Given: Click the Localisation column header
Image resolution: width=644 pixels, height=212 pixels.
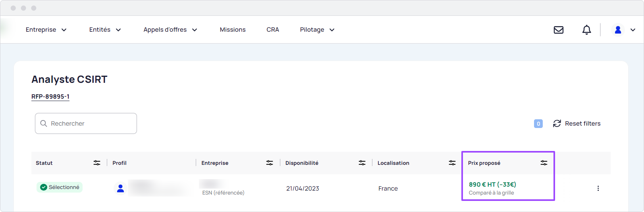Looking at the screenshot, I should (393, 163).
